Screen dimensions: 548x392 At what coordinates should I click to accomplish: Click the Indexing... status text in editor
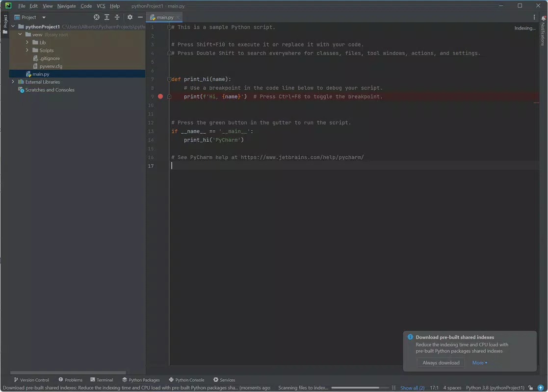[x=524, y=28]
